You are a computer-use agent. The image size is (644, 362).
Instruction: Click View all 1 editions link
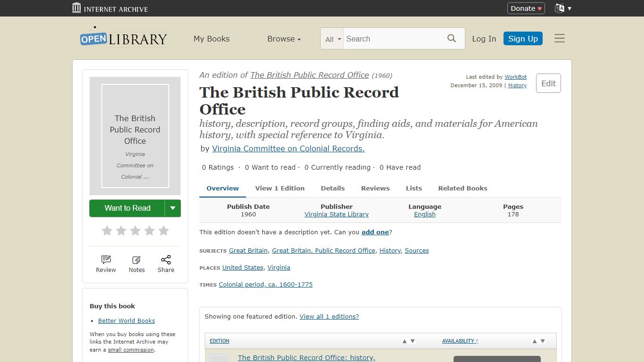coord(329,317)
